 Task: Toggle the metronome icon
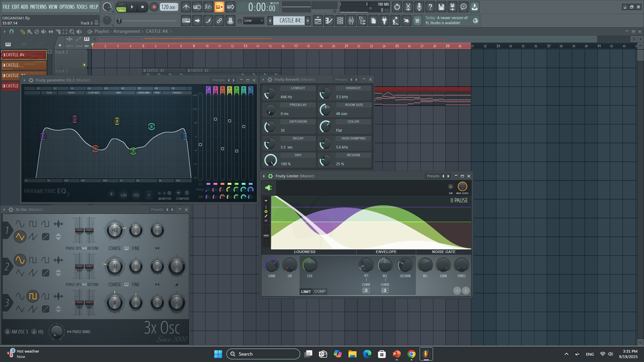point(186,7)
